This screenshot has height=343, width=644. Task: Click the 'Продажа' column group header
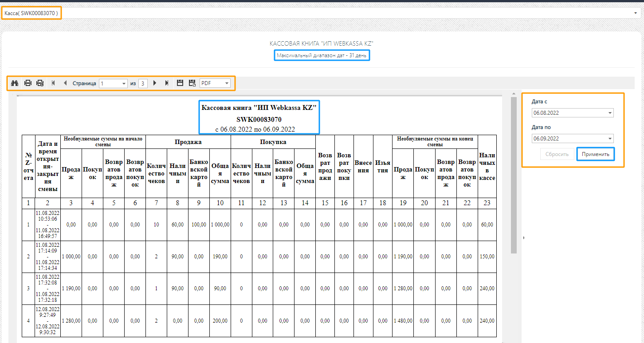(188, 142)
